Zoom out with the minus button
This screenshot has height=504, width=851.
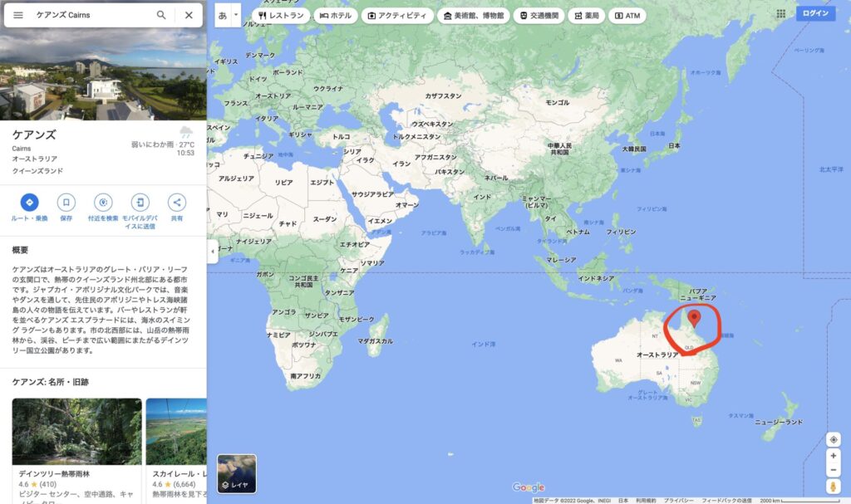(x=834, y=470)
